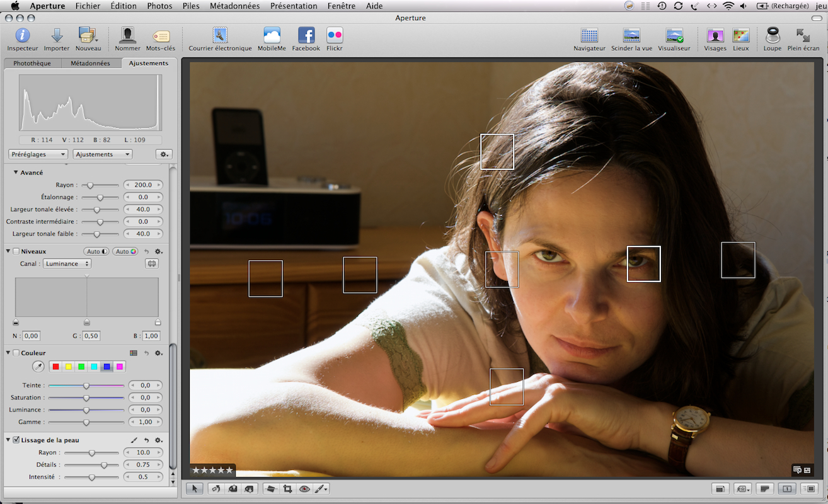Share to Flickr icon
This screenshot has width=828, height=504.
point(335,39)
